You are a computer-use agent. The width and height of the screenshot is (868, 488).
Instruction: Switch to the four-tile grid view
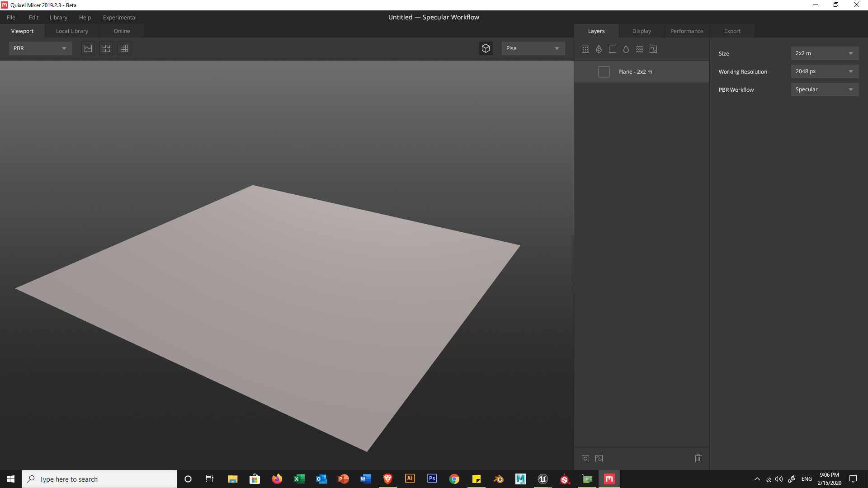(106, 48)
